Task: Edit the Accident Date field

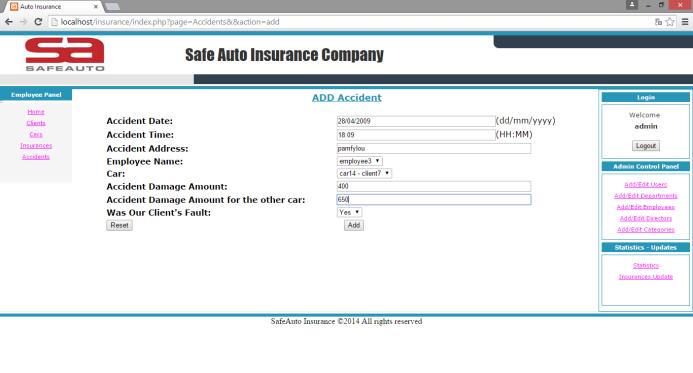Action: [x=416, y=121]
